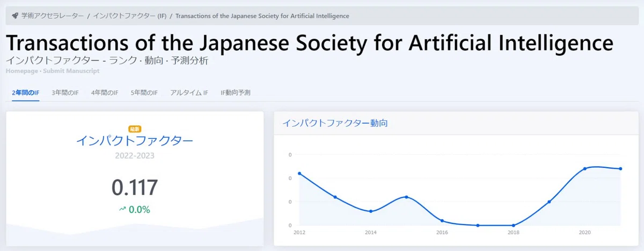Click the 2012 x-axis label

tap(299, 233)
